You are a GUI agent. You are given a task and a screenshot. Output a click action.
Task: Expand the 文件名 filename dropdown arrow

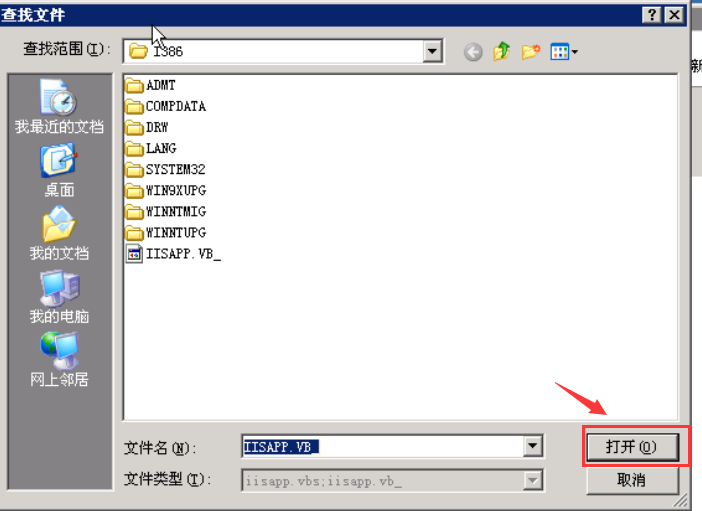click(532, 446)
